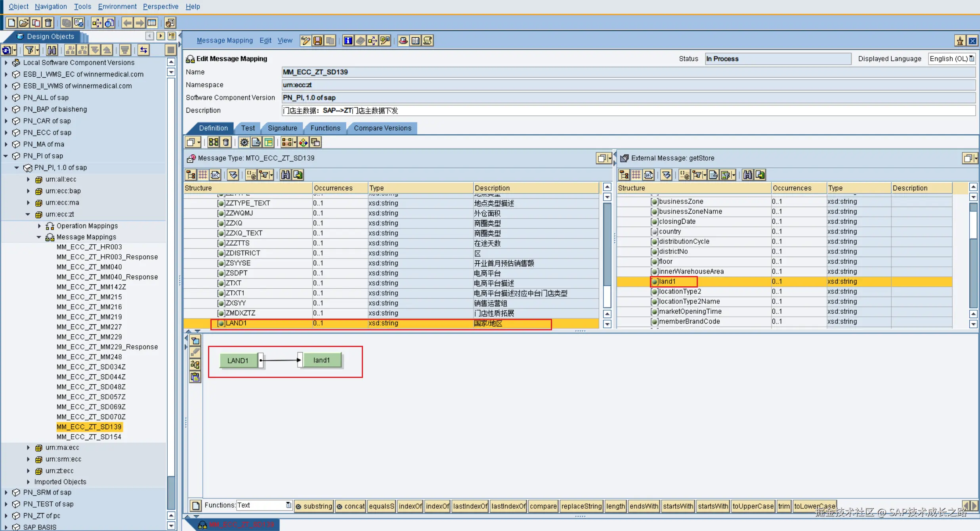Select MM_ECC_ZT_SD154 in the mapping tree
The height and width of the screenshot is (531, 980).
(89, 437)
